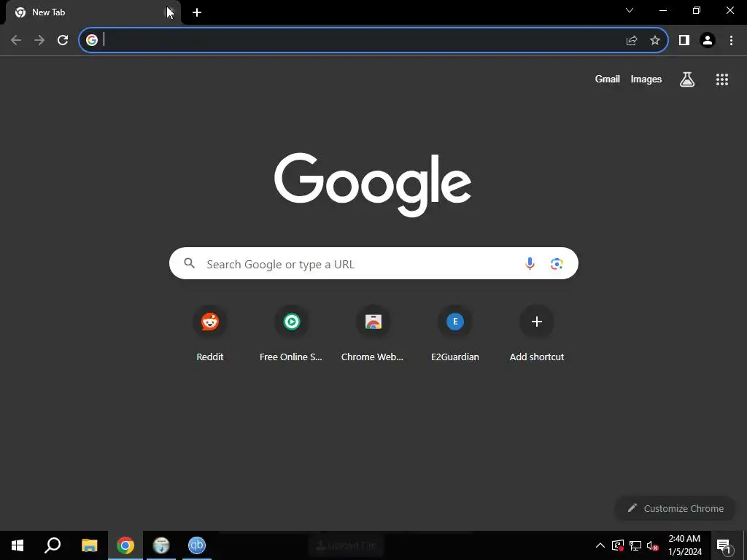747x560 pixels.
Task: Open the network tray icon
Action: point(635,545)
